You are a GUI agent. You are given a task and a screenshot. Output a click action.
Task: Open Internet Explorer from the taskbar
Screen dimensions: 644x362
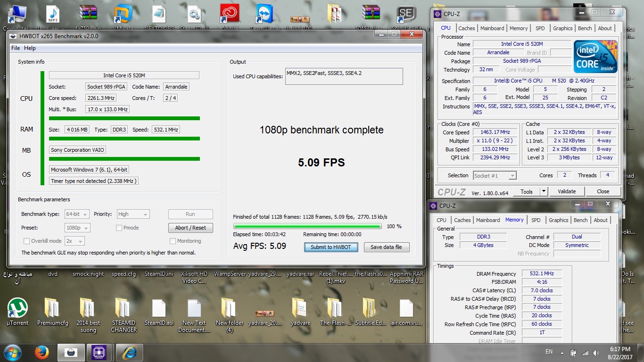tap(129, 352)
